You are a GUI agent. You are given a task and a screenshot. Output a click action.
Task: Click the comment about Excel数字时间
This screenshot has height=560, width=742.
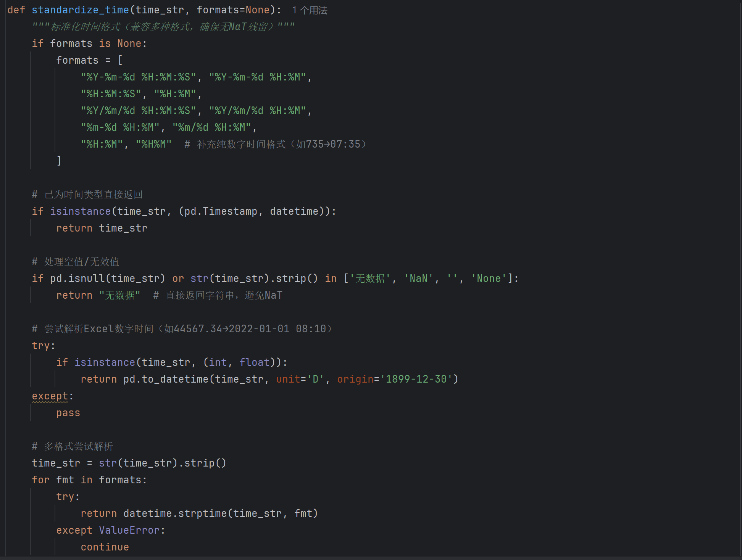click(182, 329)
